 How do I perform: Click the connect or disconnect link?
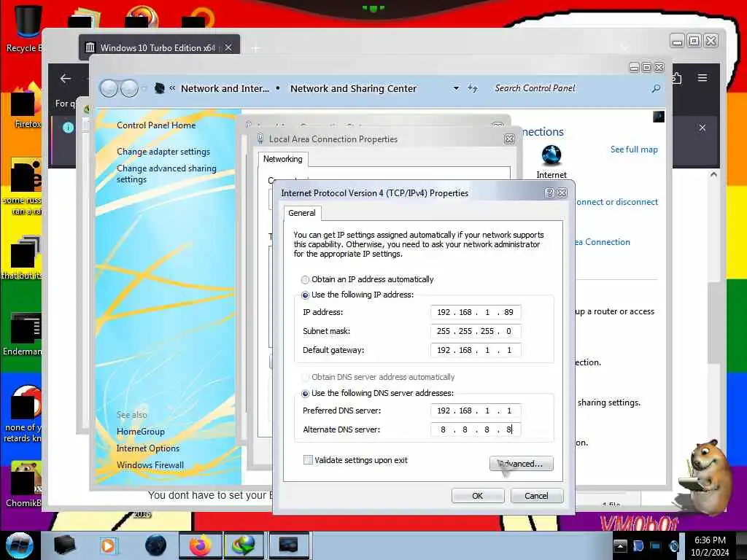coord(616,202)
